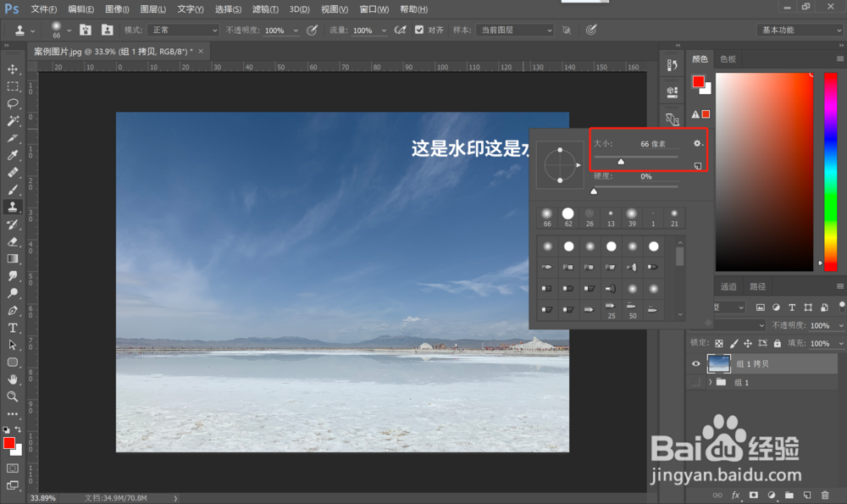847x504 pixels.
Task: Open the 基本功能 workspace dropdown
Action: pos(800,30)
